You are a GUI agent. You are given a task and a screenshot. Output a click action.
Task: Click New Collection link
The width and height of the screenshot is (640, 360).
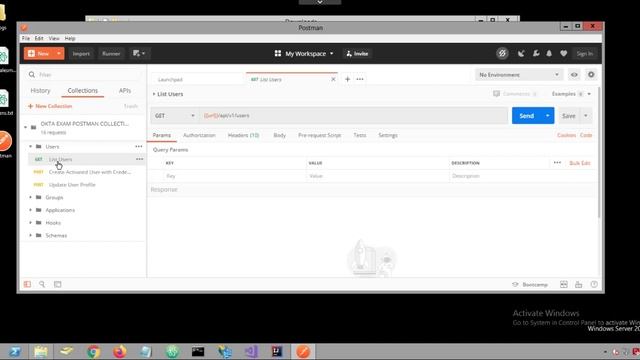click(50, 106)
